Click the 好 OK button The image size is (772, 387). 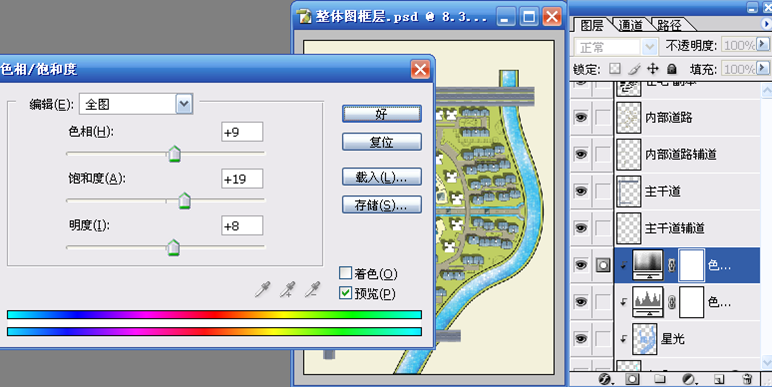pos(382,114)
